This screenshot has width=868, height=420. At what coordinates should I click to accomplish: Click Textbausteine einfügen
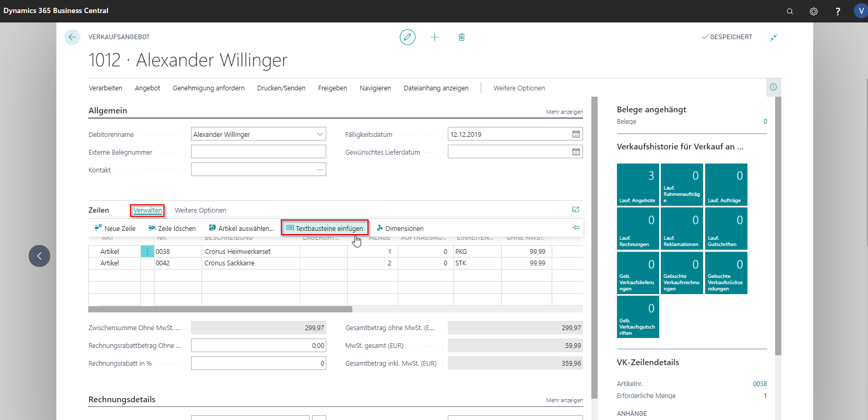[x=325, y=228]
